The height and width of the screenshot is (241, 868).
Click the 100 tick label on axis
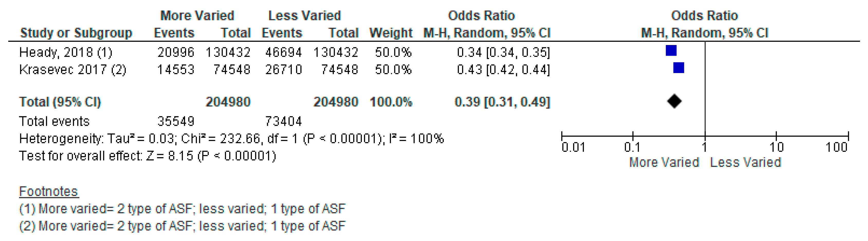(x=836, y=147)
